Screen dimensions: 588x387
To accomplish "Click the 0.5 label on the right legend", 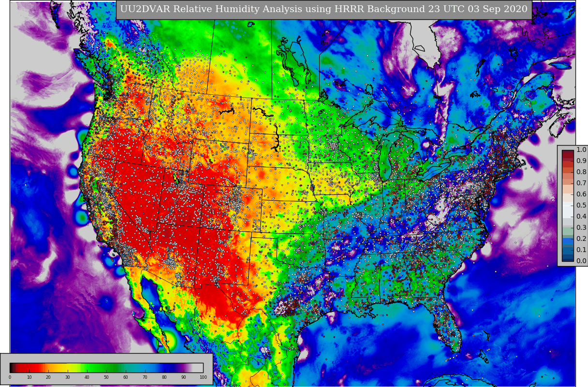I will [x=581, y=205].
